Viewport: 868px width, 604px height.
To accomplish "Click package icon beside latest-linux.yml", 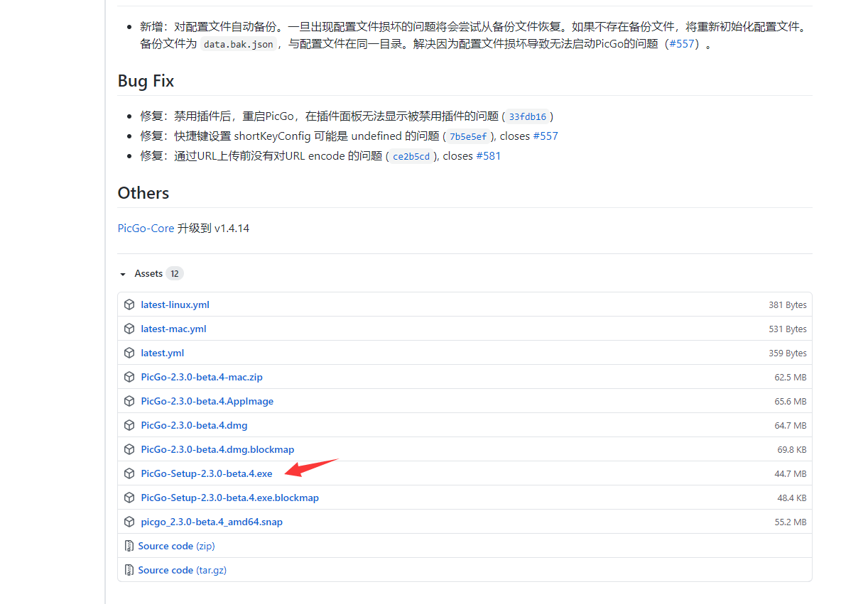I will (x=129, y=304).
